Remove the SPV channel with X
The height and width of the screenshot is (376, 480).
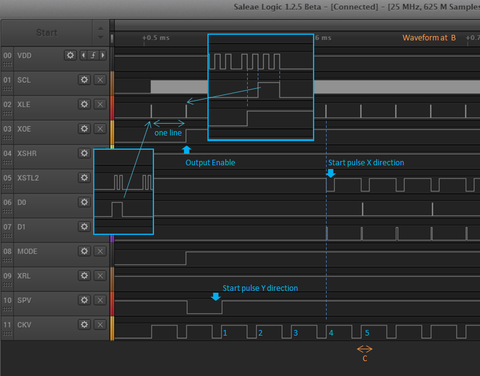click(x=100, y=300)
